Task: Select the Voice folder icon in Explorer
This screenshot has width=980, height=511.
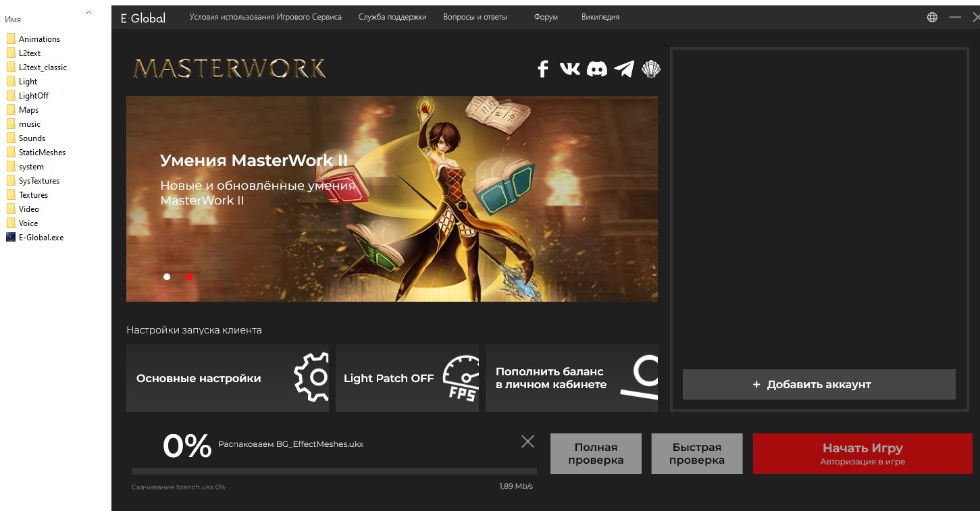Action: (x=11, y=223)
